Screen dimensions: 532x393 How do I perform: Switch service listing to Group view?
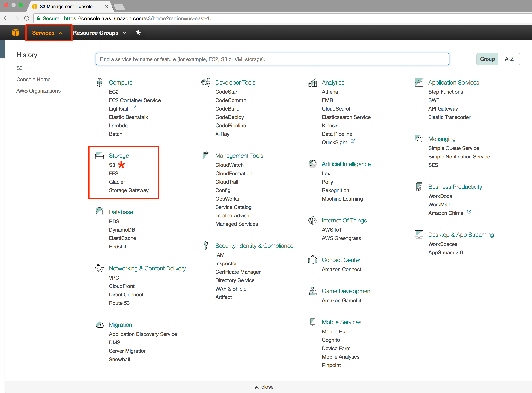tap(487, 59)
